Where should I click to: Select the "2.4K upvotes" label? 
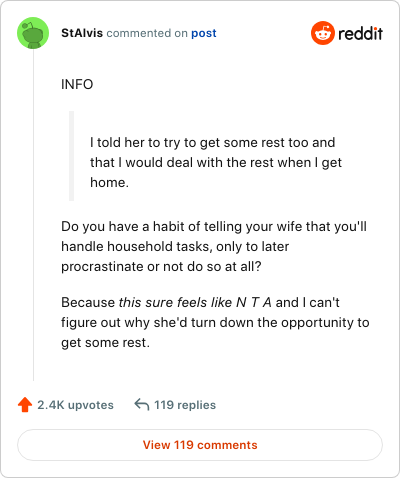75,405
